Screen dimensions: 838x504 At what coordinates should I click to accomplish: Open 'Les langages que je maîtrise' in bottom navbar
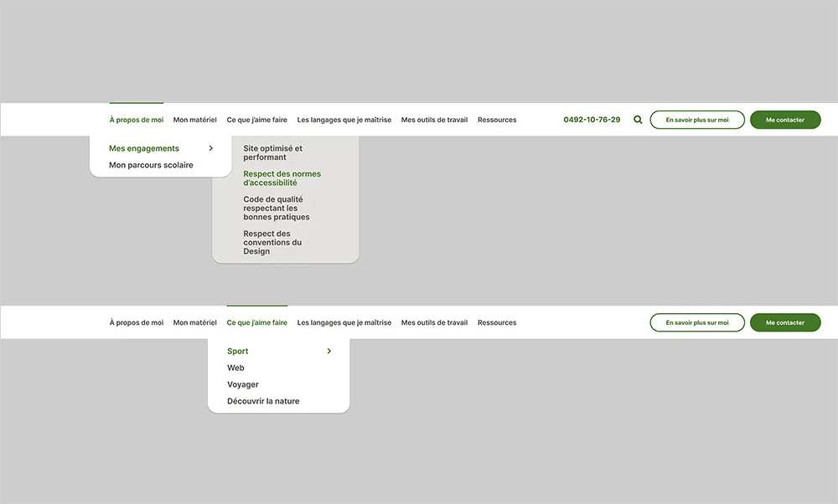tap(344, 322)
